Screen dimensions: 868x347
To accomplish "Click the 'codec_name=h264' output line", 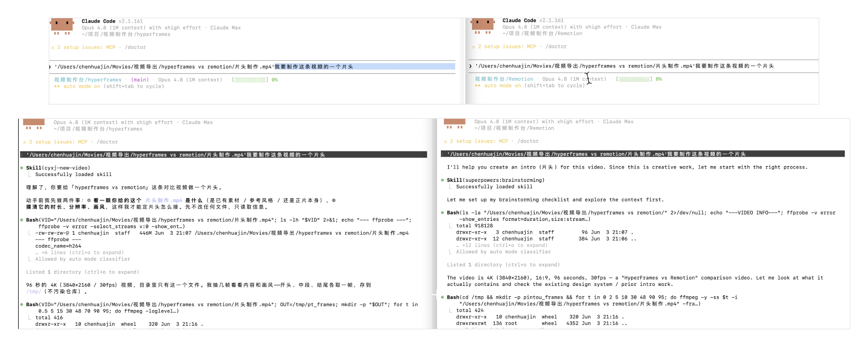I will [58, 246].
